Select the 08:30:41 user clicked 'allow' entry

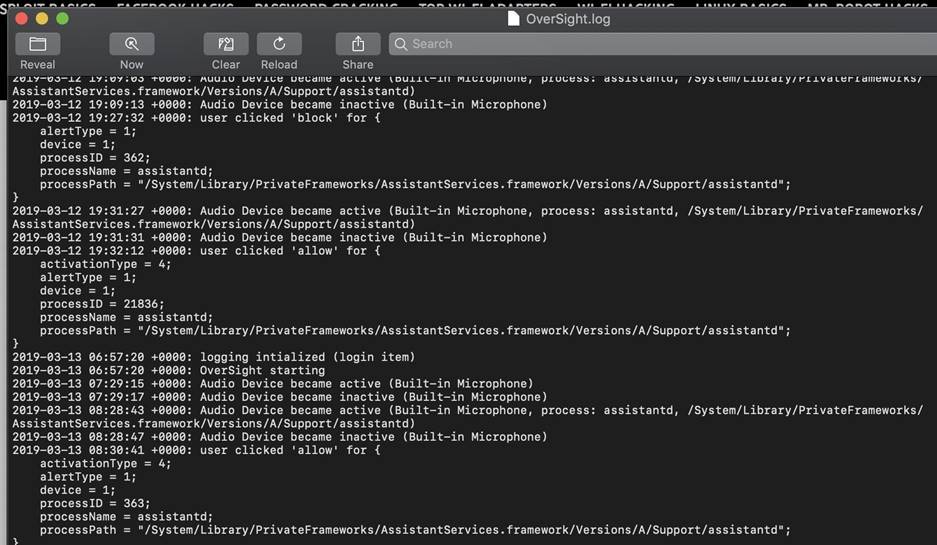(196, 450)
